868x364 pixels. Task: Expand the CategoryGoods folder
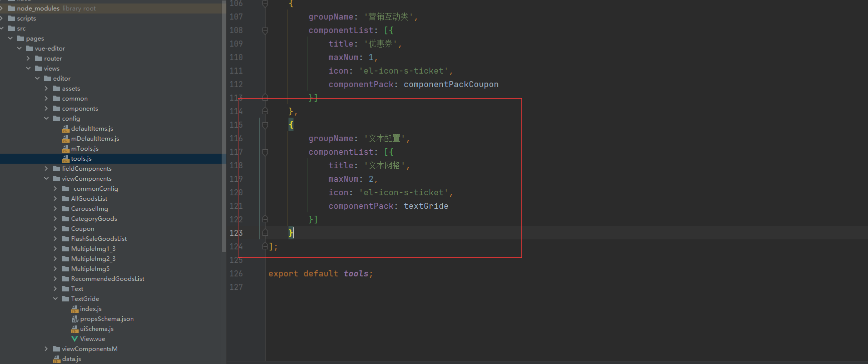(x=55, y=219)
